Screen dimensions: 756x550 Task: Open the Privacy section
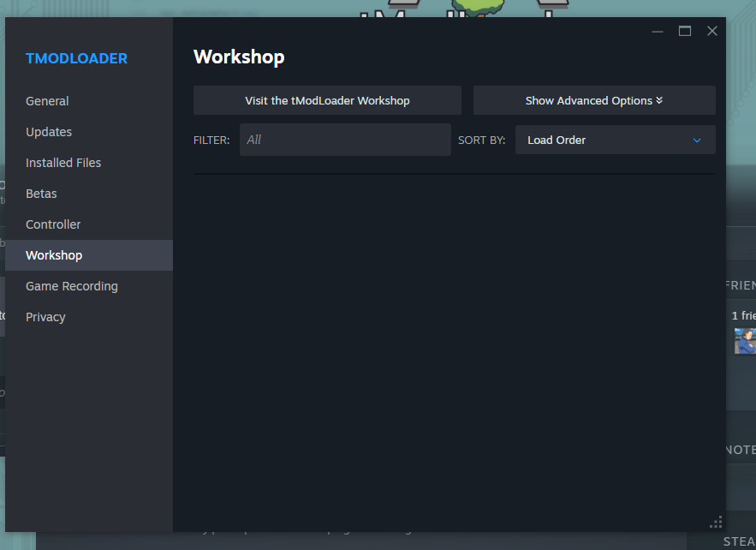click(89, 317)
